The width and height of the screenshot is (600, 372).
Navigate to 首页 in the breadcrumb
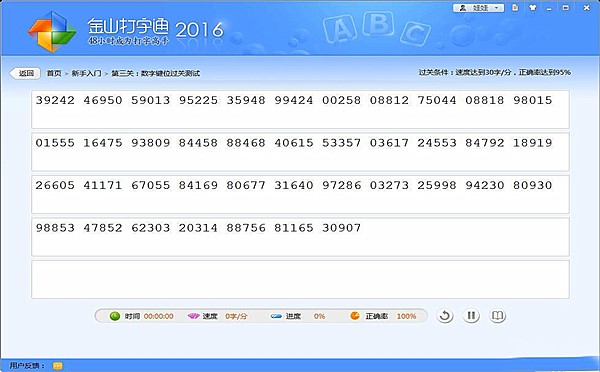coord(54,73)
